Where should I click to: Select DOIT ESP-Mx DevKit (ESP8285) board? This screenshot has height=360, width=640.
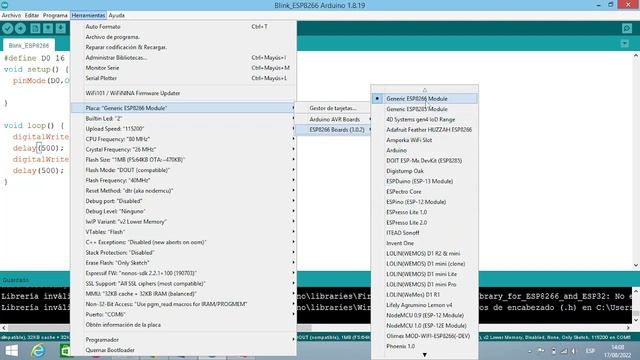pyautogui.click(x=424, y=160)
